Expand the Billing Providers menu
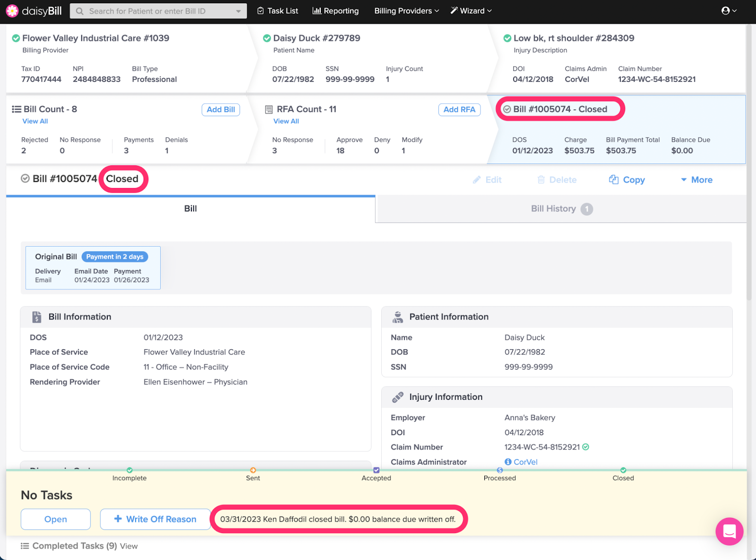This screenshot has width=756, height=560. coord(406,11)
